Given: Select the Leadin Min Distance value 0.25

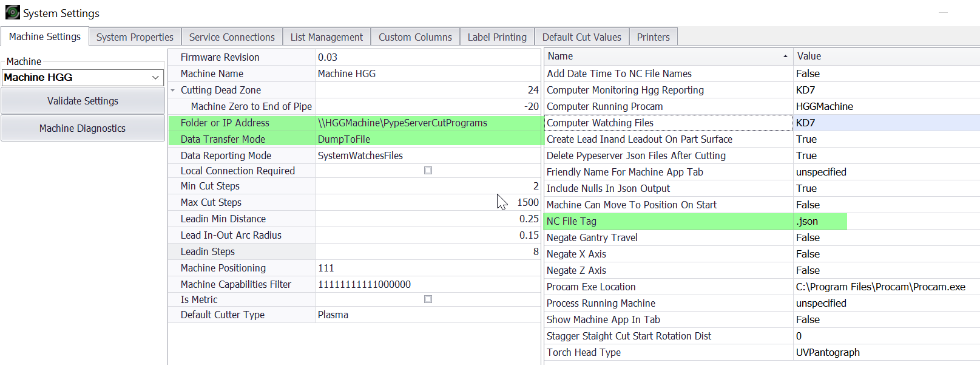Looking at the screenshot, I should coord(529,219).
